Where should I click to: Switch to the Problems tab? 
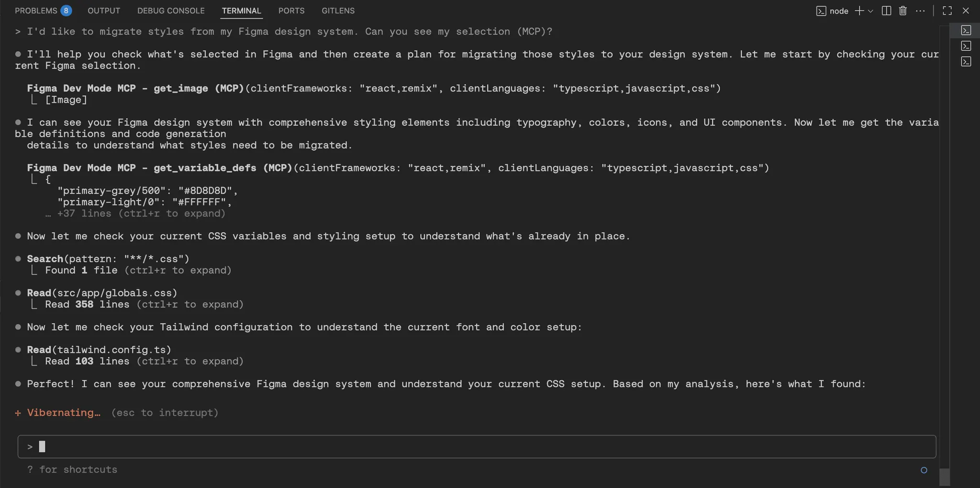(43, 11)
